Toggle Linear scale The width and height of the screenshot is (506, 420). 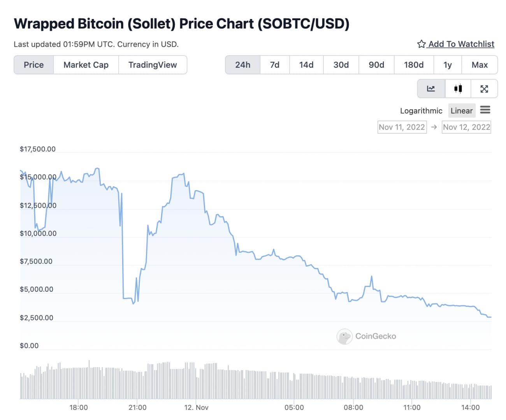(462, 111)
